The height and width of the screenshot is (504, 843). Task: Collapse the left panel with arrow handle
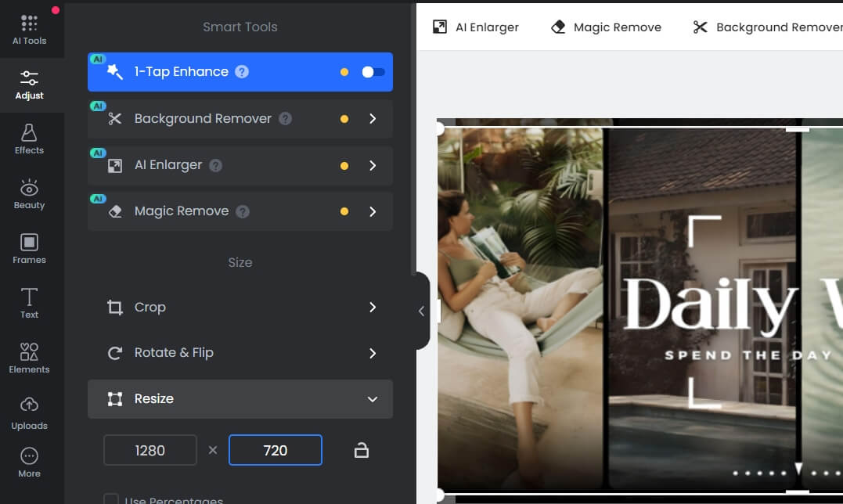tap(421, 311)
